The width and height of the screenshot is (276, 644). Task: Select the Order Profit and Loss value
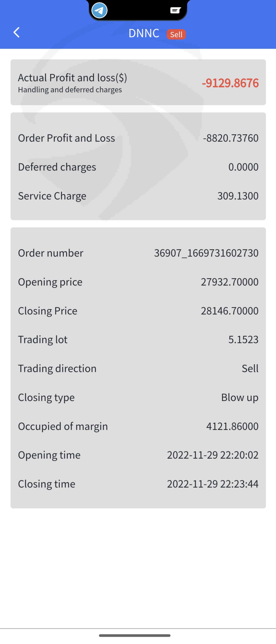click(x=231, y=138)
